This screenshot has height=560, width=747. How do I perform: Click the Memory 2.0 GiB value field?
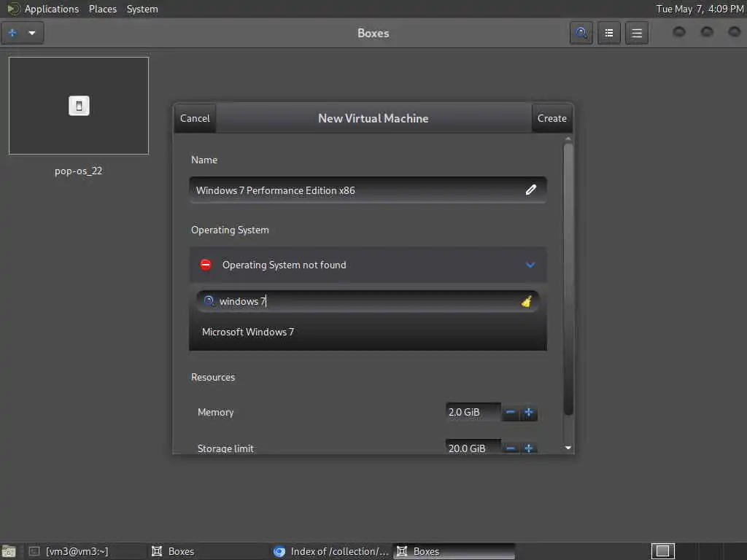click(473, 412)
